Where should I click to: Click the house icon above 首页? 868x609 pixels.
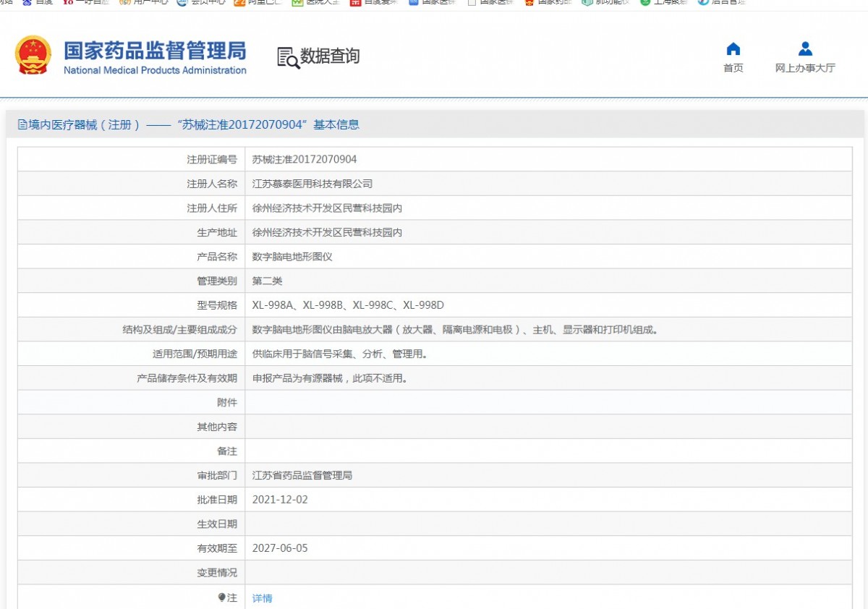click(733, 49)
